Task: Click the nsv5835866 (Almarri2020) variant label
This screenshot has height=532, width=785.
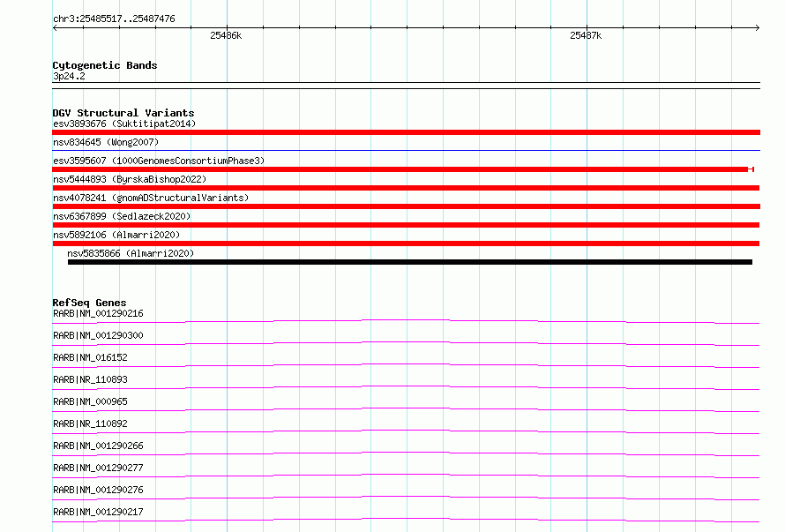Action: coord(131,253)
